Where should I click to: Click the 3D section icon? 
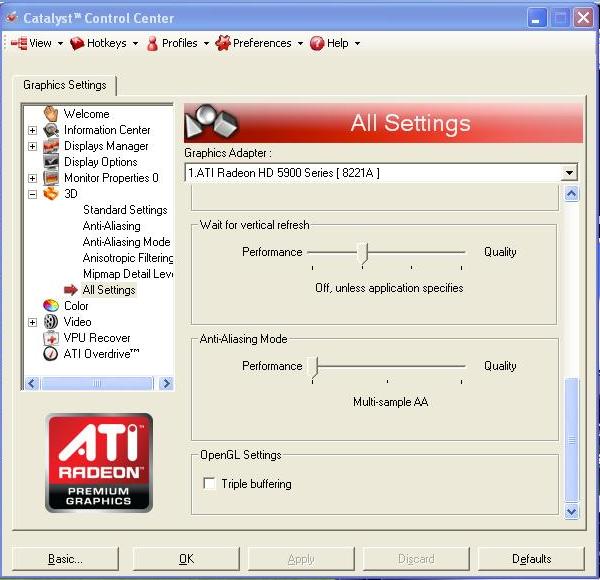[x=51, y=194]
